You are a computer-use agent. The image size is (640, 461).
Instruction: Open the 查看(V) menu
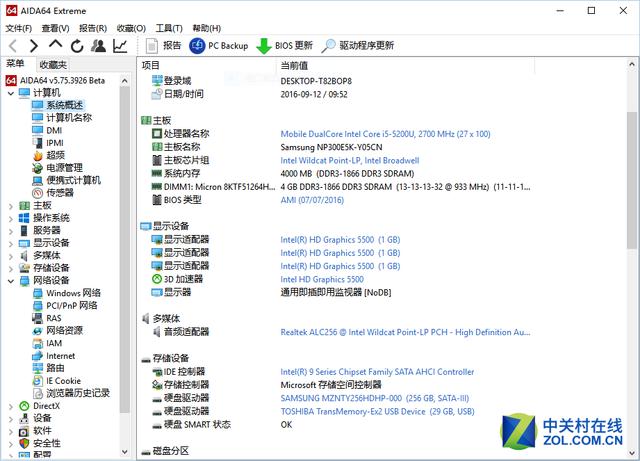pyautogui.click(x=56, y=28)
